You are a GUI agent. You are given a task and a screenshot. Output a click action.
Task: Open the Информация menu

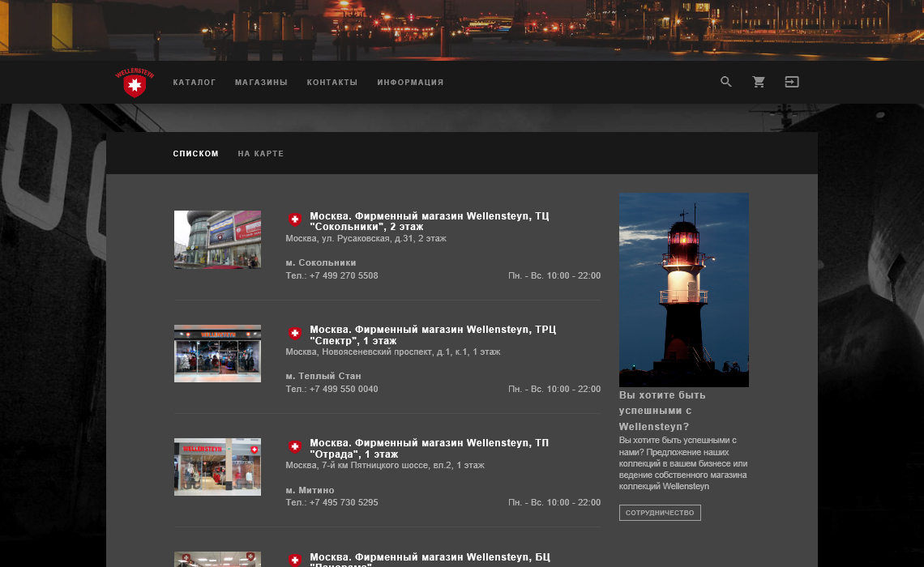[411, 83]
